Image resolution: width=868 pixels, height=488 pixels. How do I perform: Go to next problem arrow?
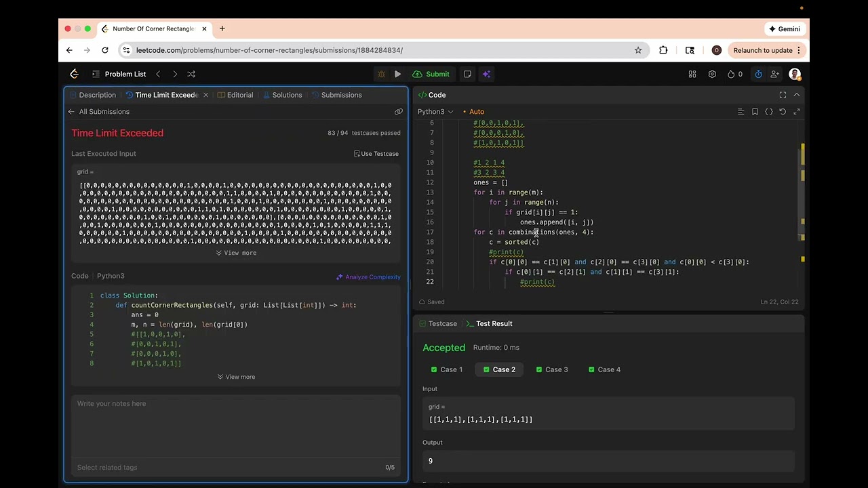[x=175, y=74]
